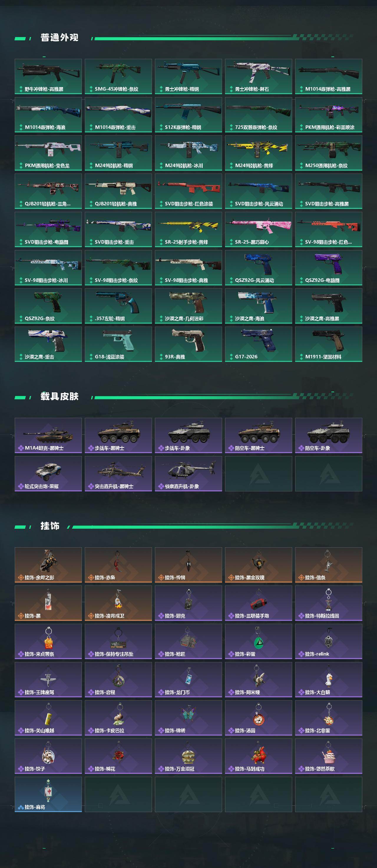
Task: Select the 野牛冲锋枪-高雅黑 skin card
Action: pos(48,77)
